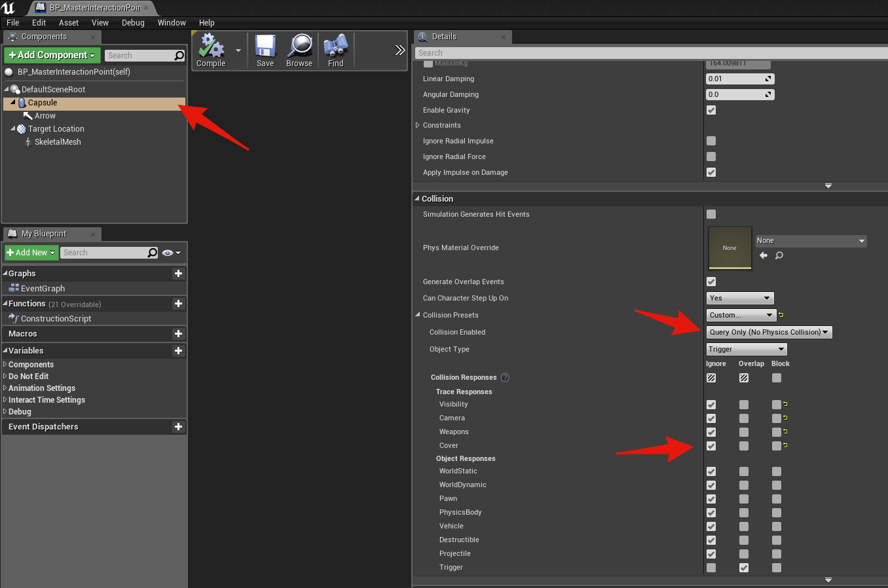Open the Find tool in toolbar
The height and width of the screenshot is (588, 888).
coord(335,50)
